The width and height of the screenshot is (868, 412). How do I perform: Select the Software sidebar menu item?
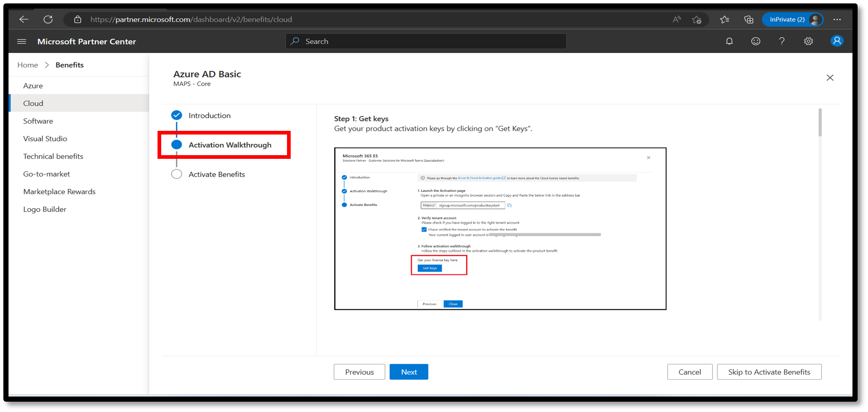pos(38,121)
